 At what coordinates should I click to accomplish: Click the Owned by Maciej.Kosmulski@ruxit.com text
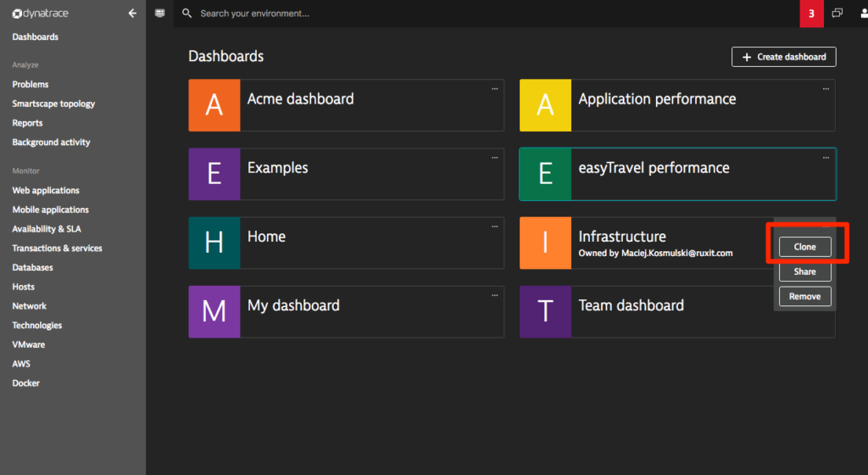655,253
